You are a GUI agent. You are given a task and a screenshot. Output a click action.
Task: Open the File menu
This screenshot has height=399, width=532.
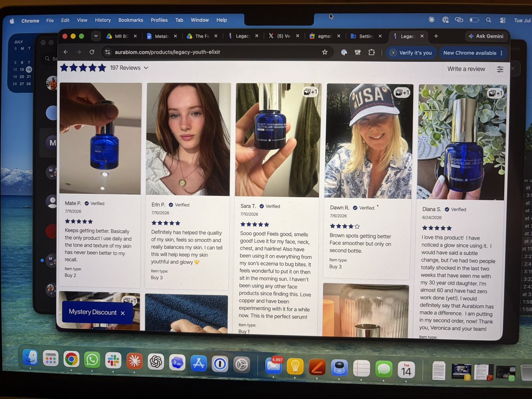(x=50, y=20)
